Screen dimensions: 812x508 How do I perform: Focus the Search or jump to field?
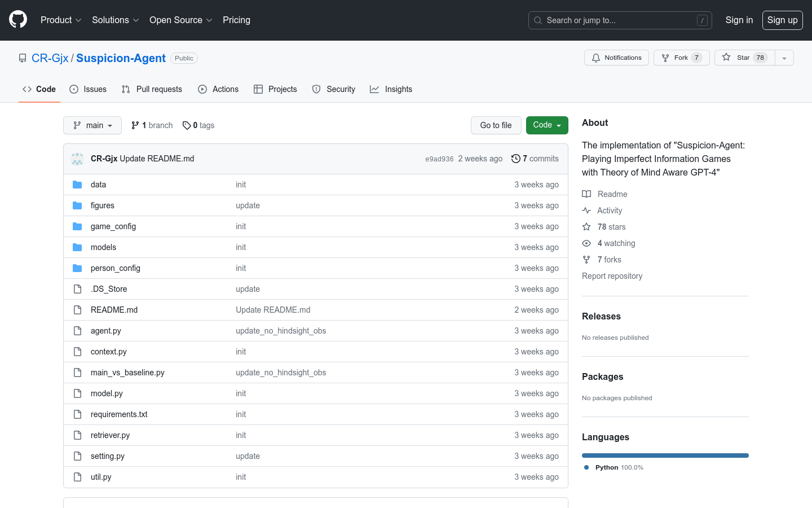pos(620,20)
